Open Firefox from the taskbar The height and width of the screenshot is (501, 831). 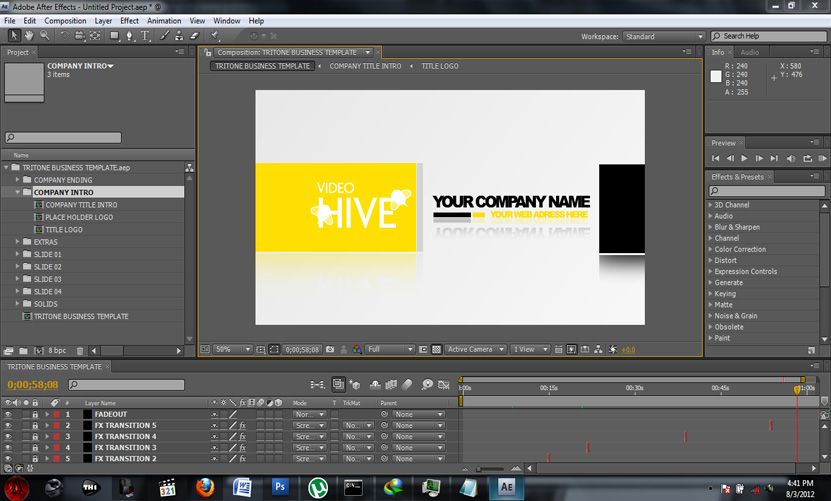[x=205, y=487]
